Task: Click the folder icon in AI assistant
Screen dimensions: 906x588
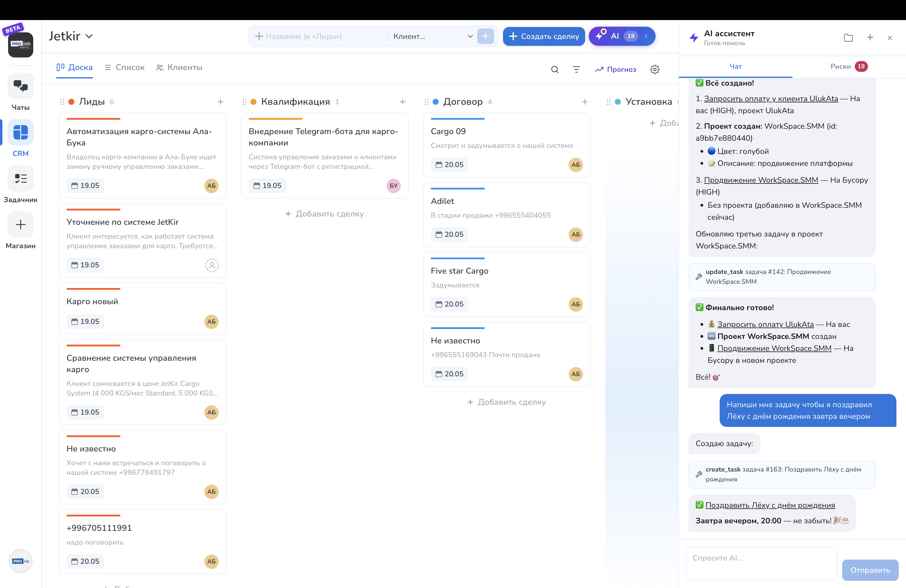Action: point(848,38)
